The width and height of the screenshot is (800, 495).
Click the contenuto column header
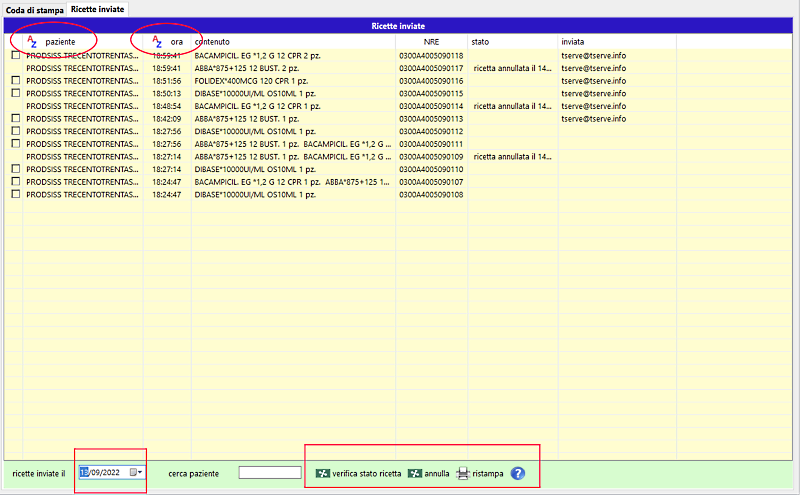point(212,42)
